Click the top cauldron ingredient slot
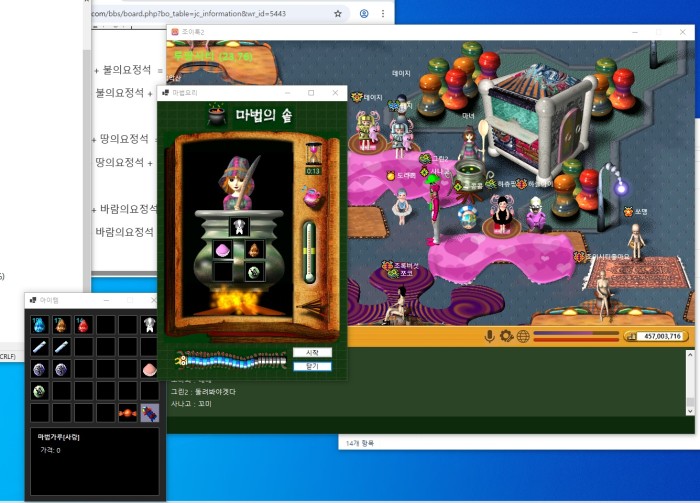This screenshot has height=503, width=700. pos(239,227)
